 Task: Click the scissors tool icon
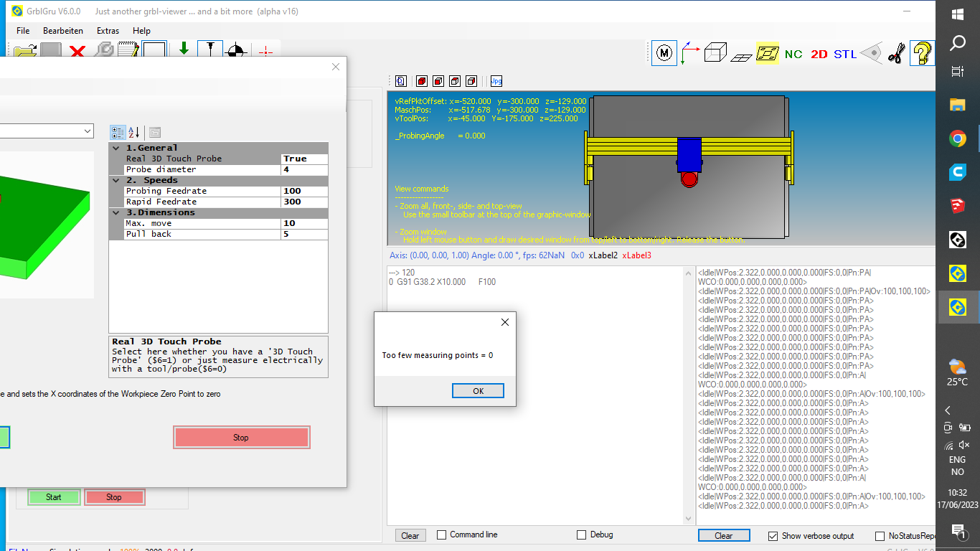(x=896, y=54)
